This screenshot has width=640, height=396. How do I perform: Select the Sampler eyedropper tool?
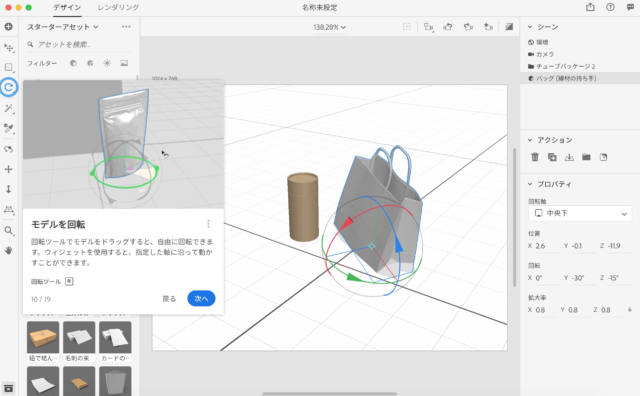tap(9, 129)
